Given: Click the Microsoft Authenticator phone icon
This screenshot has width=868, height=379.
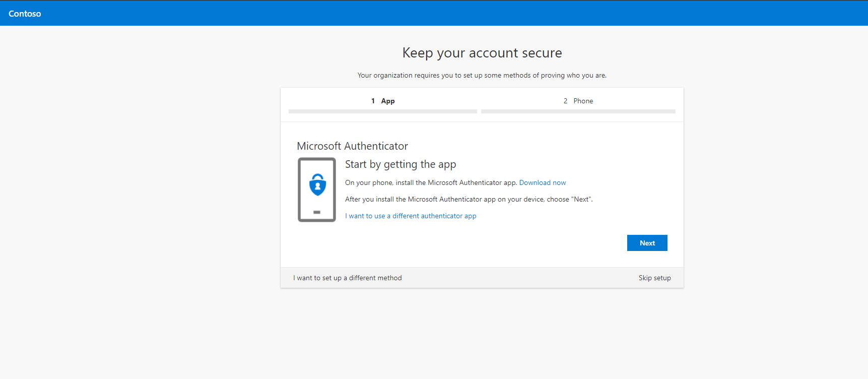Looking at the screenshot, I should pos(317,190).
